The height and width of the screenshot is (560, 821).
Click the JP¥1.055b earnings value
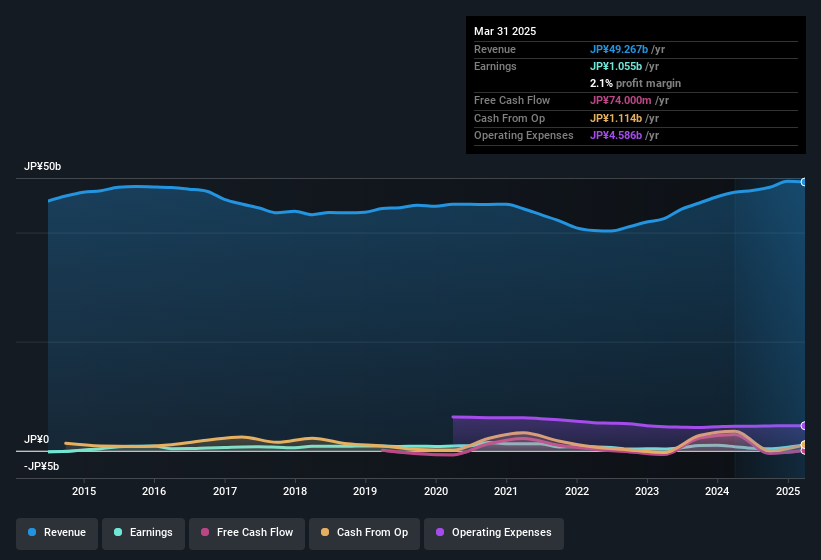pos(616,66)
